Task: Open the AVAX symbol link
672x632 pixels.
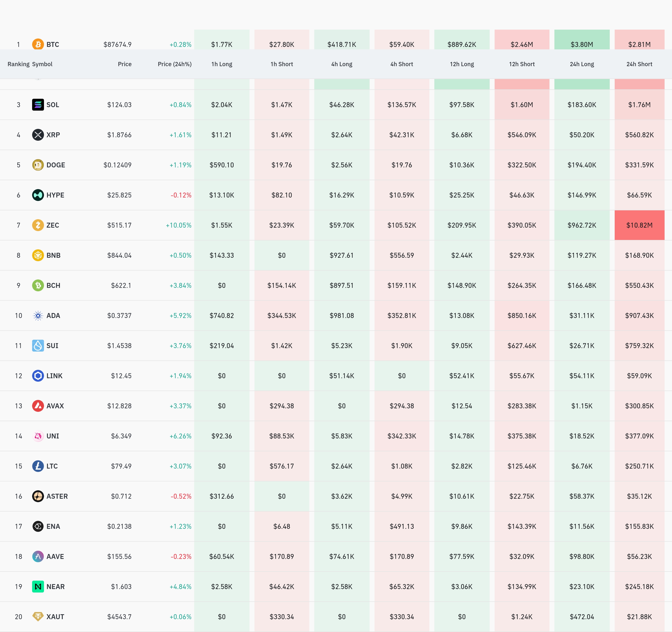Action: [55, 406]
